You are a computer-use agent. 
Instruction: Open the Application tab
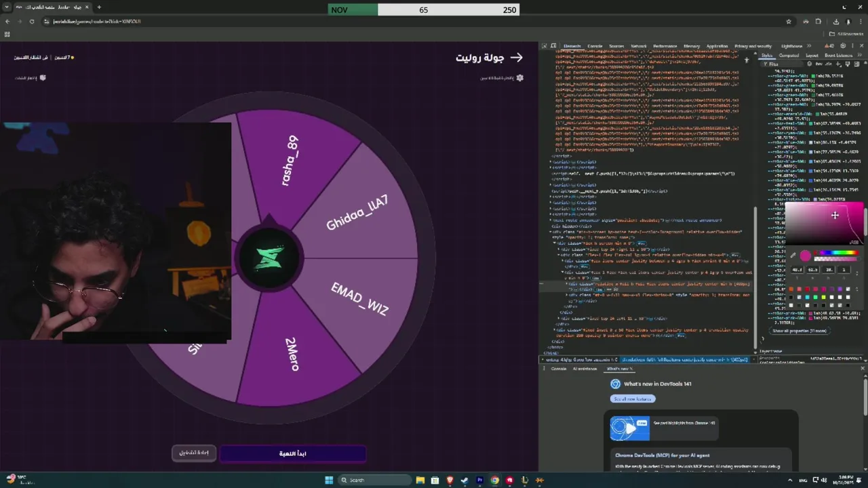coord(717,45)
